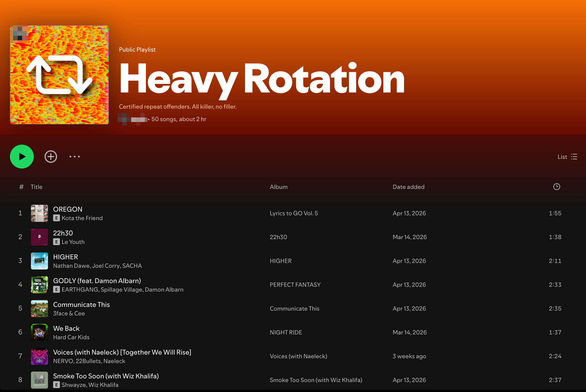The image size is (586, 392).
Task: Open artist Kota the Friend
Action: click(x=82, y=218)
